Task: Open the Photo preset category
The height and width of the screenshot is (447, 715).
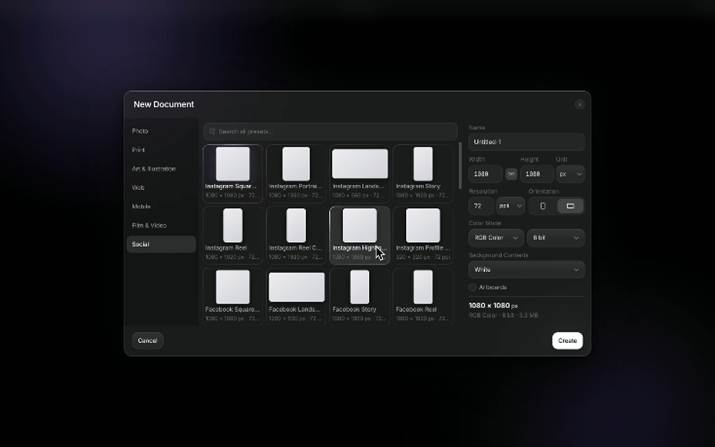Action: tap(161, 131)
